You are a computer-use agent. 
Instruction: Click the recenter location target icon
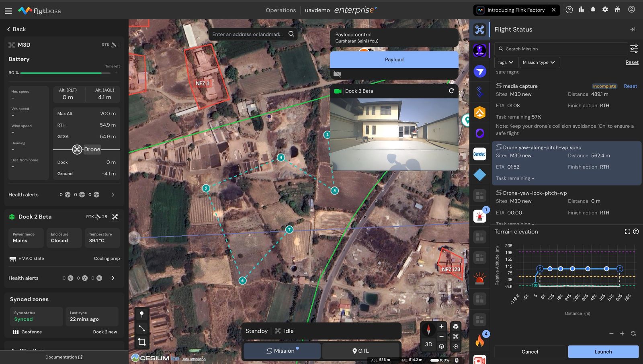click(x=456, y=346)
